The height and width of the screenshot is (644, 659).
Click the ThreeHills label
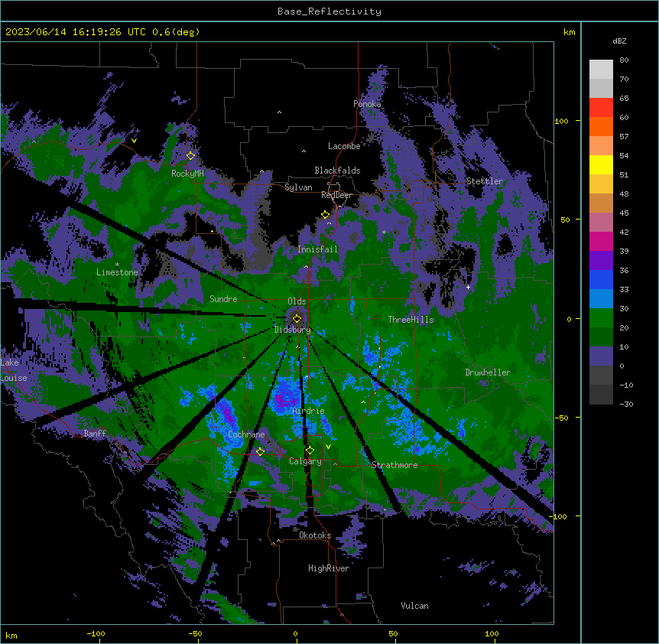pos(411,320)
